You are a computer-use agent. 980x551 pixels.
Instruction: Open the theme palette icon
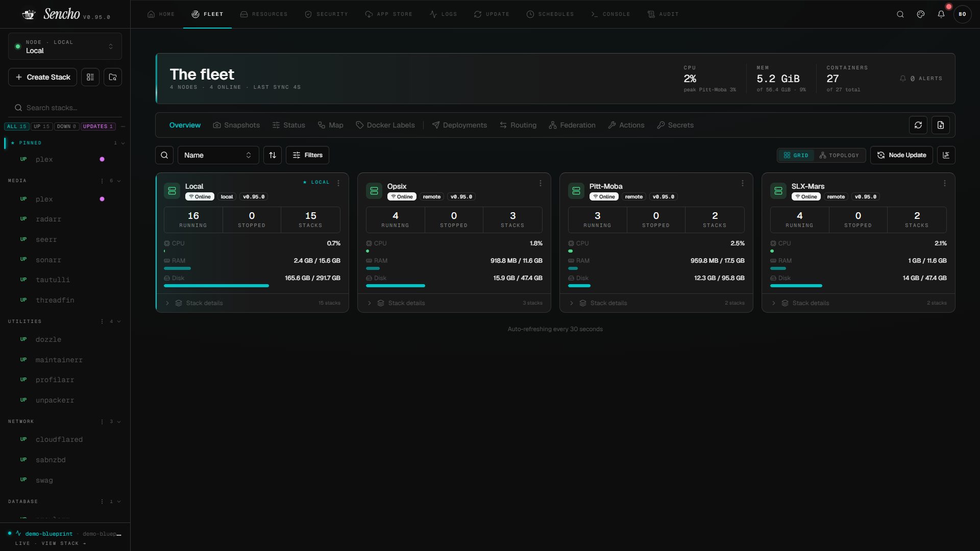(x=921, y=14)
